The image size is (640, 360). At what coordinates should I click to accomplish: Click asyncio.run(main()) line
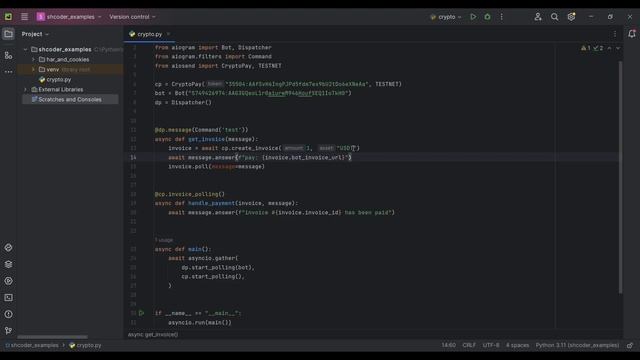coord(200,322)
